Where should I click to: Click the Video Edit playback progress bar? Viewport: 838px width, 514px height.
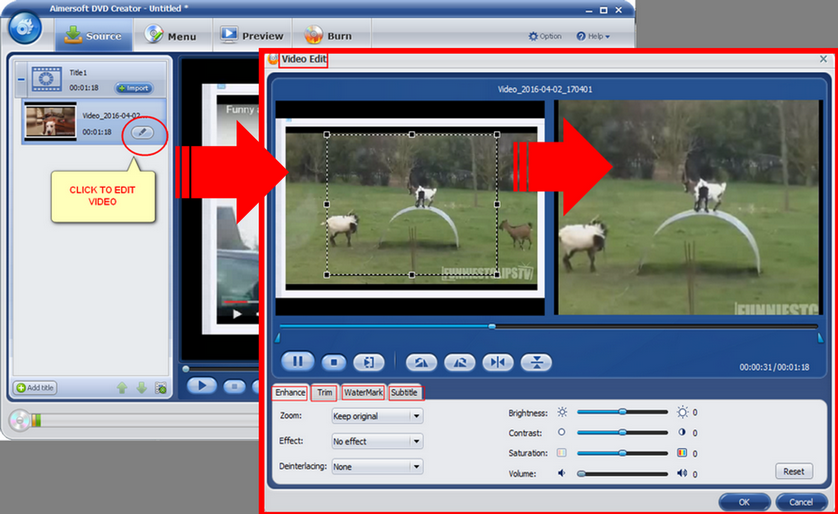coord(548,326)
